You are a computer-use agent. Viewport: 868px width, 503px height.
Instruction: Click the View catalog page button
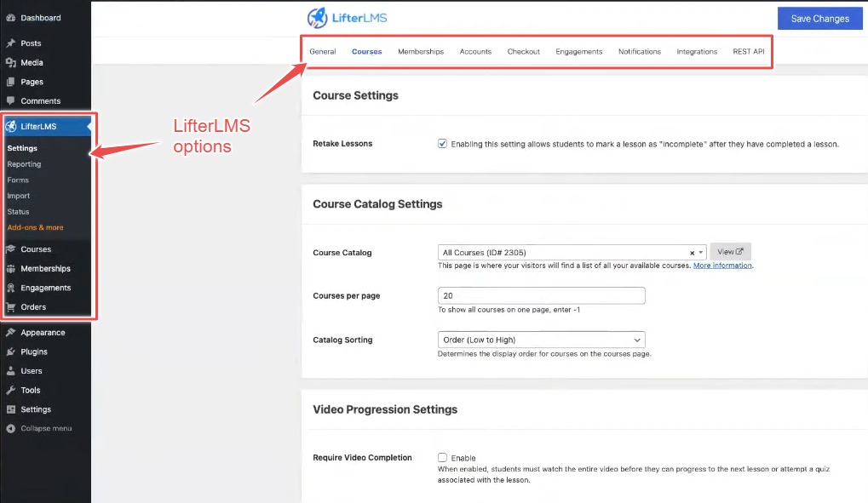[730, 252]
